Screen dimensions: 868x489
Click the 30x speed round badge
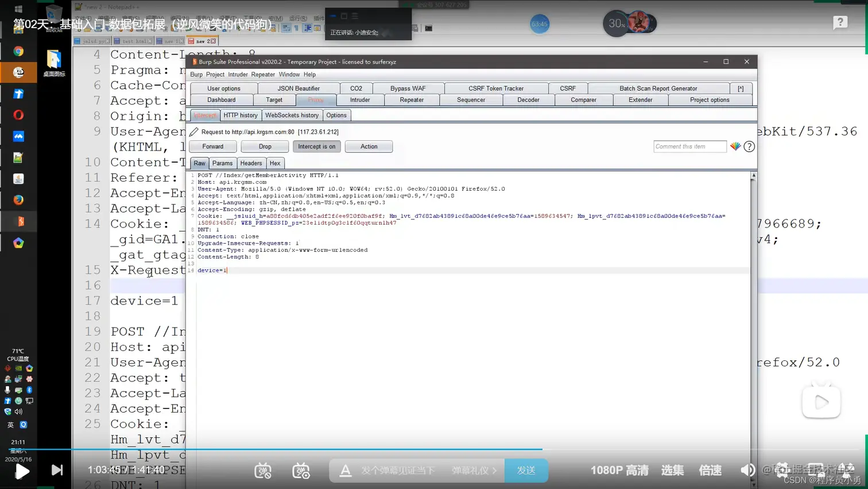616,24
